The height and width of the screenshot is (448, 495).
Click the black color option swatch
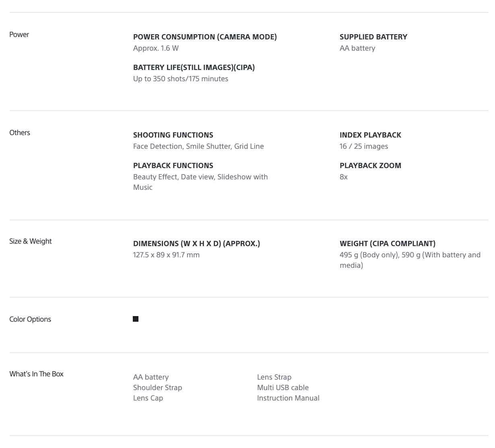coord(136,319)
